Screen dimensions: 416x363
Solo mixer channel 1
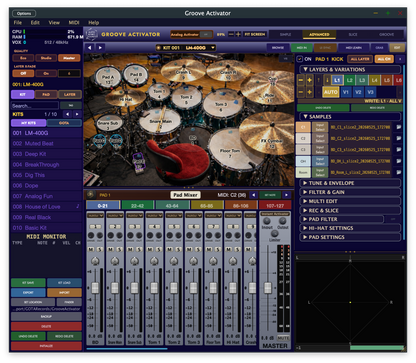tap(99, 249)
